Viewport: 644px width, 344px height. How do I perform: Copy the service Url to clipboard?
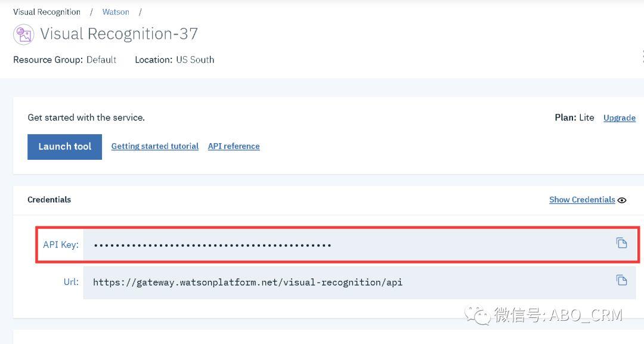pos(621,280)
